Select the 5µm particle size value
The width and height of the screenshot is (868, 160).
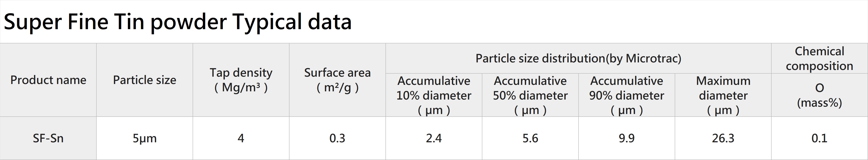[x=145, y=138]
